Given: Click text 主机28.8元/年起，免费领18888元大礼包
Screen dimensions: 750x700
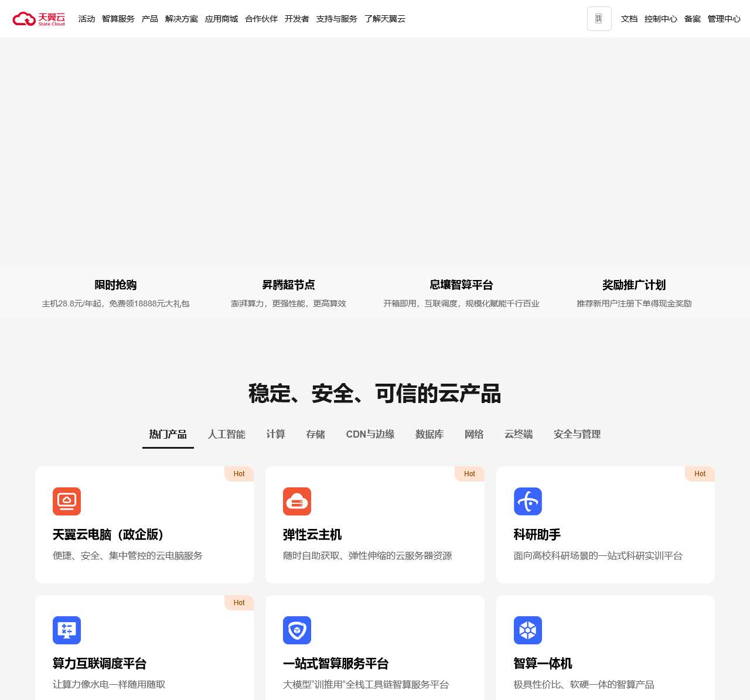Looking at the screenshot, I should (115, 304).
